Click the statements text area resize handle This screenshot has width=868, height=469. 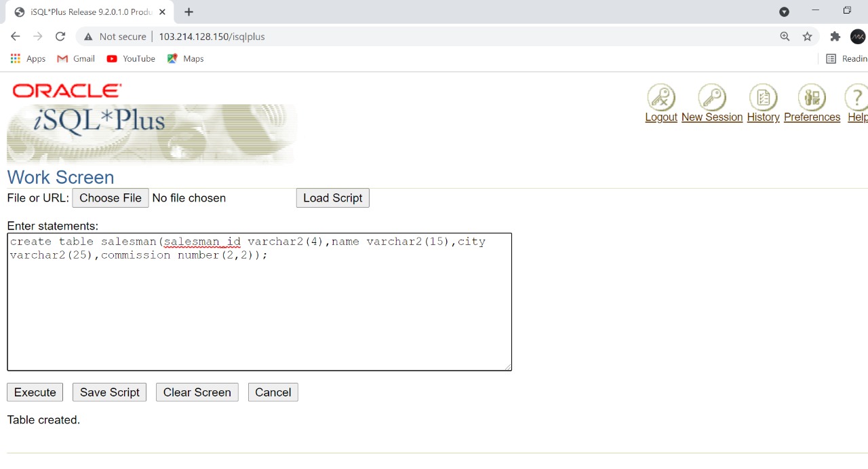(507, 367)
